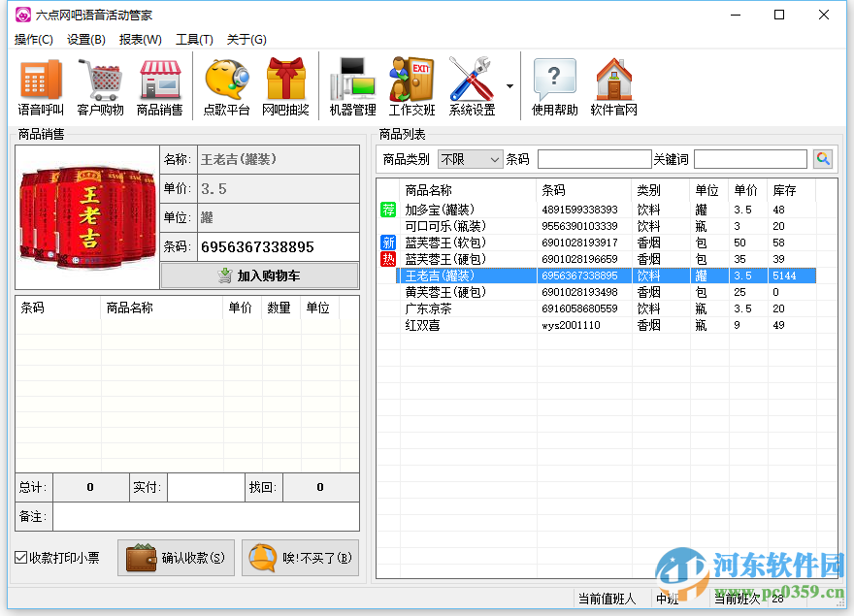854x616 pixels.
Task: Open 使用帮助 help
Action: point(554,83)
